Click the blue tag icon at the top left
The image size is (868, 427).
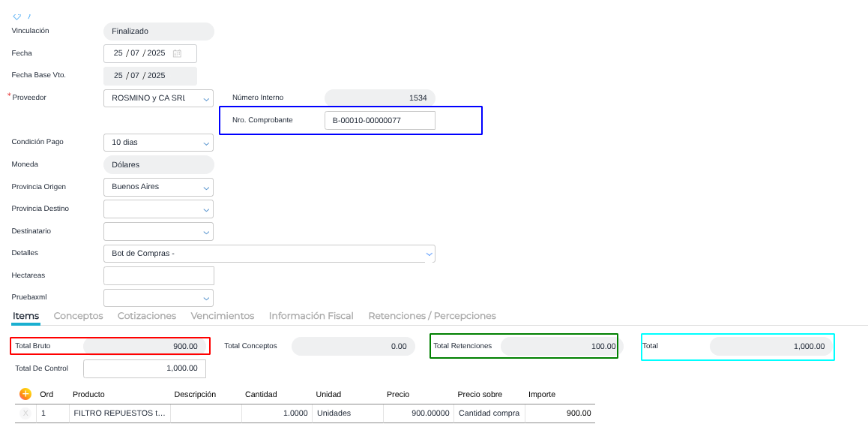pyautogui.click(x=16, y=17)
